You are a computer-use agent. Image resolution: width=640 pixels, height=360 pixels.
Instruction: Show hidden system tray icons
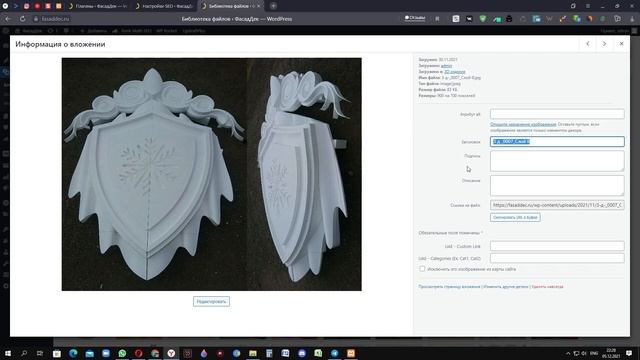tap(568, 353)
